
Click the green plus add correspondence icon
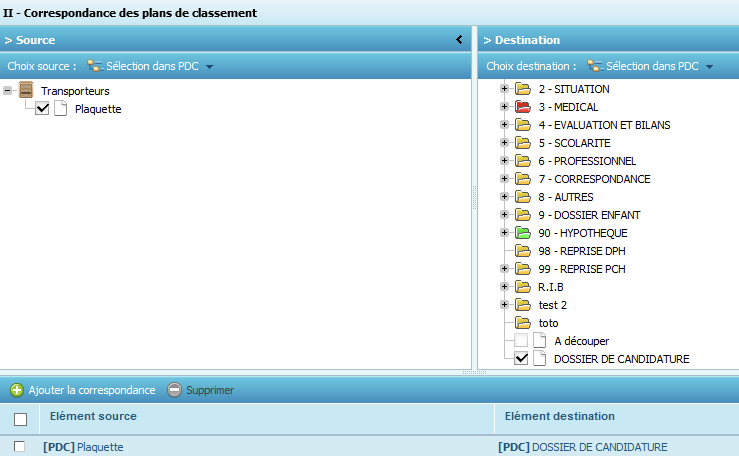pyautogui.click(x=17, y=390)
